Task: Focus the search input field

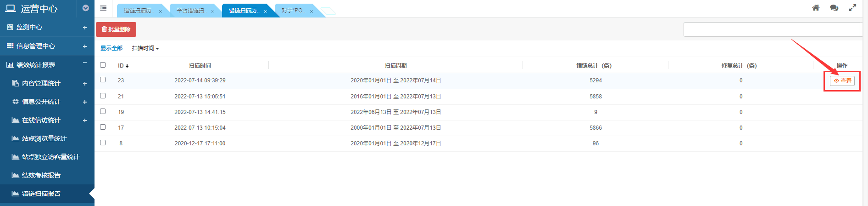Action: (x=771, y=29)
